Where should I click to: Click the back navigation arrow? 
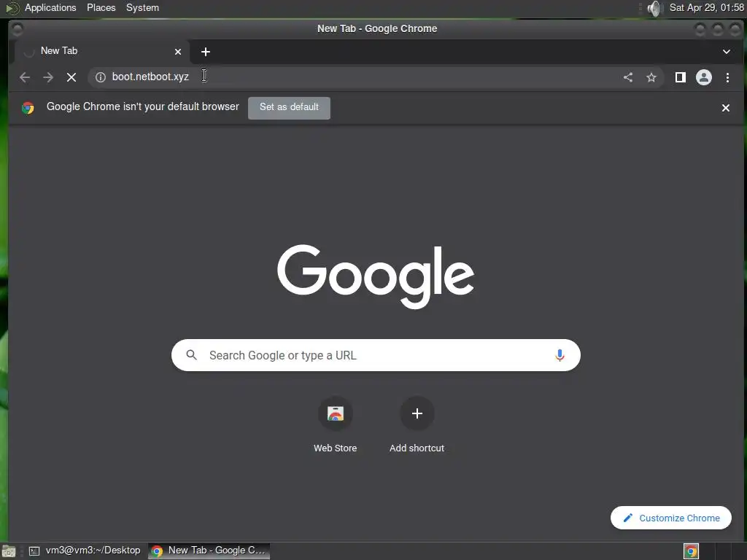point(25,77)
